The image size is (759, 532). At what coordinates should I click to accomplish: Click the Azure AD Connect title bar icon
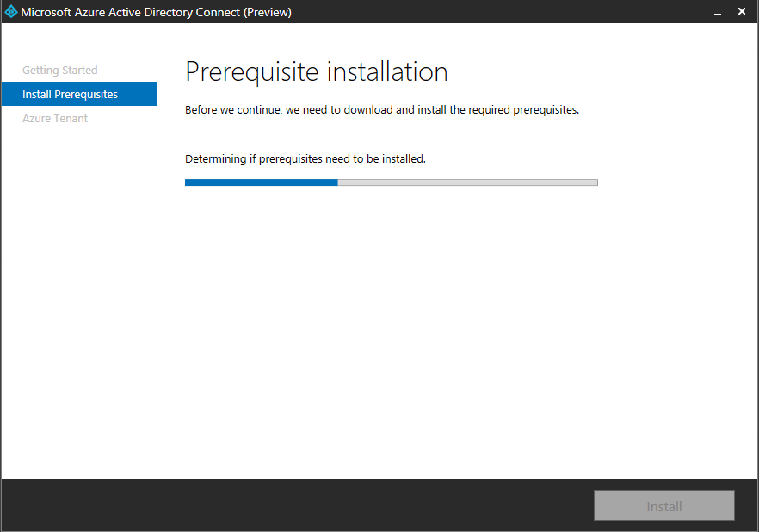tap(10, 11)
